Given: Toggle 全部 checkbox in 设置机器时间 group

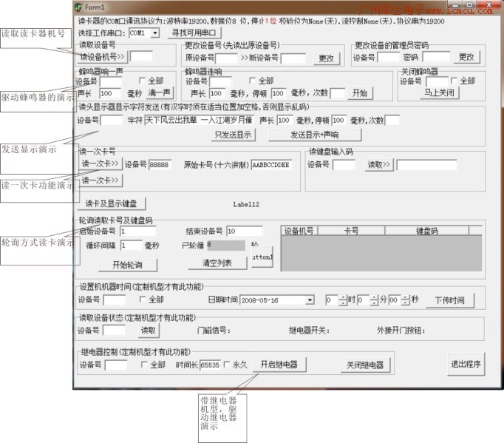Looking at the screenshot, I should (144, 300).
